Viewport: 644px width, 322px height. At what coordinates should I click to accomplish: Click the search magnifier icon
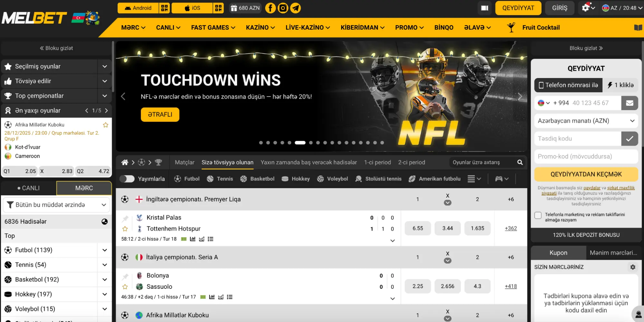(520, 162)
